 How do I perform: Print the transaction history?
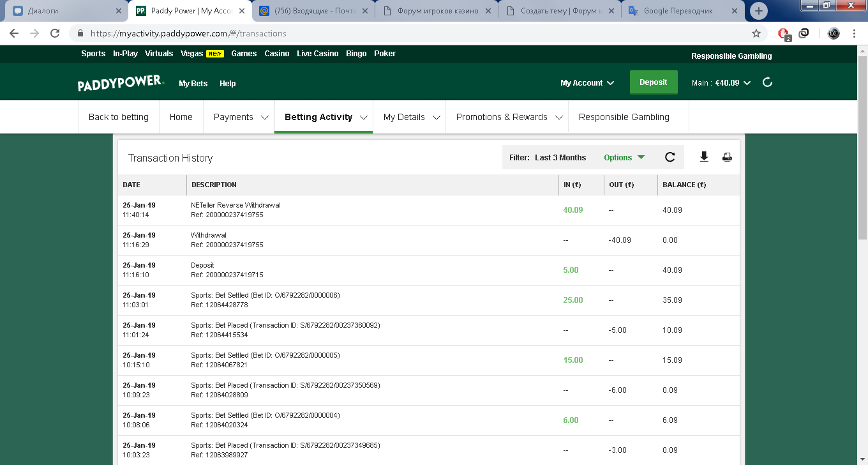727,157
